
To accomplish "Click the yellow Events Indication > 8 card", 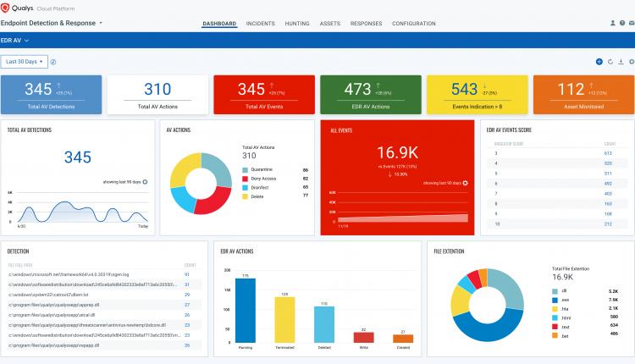I will point(477,95).
